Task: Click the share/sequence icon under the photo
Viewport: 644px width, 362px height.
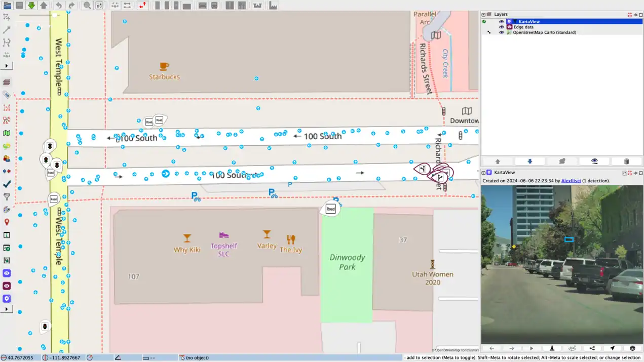Action: [x=592, y=348]
